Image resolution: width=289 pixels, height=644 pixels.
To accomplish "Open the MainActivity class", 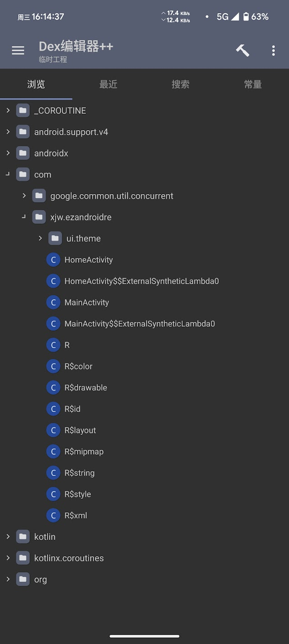I will click(87, 302).
